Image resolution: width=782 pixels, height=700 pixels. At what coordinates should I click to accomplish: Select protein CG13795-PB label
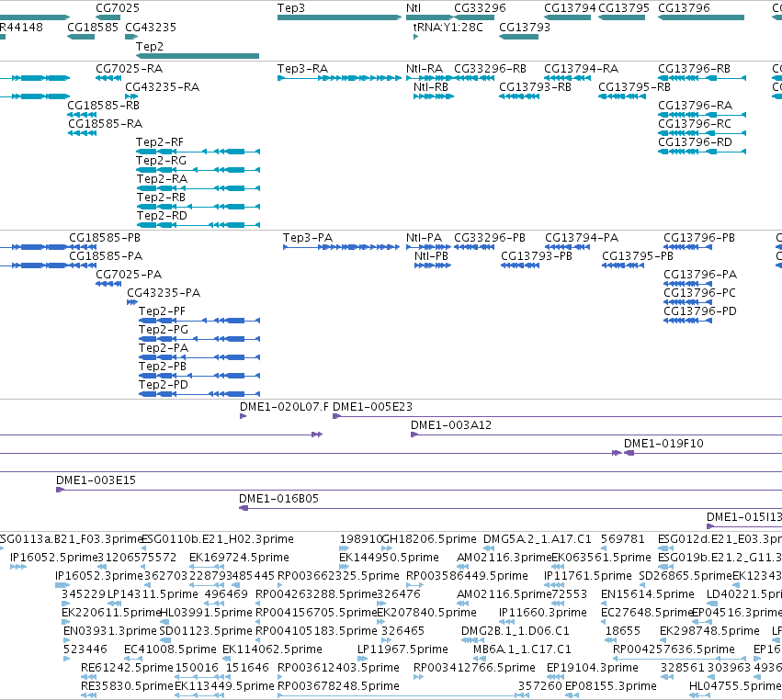638,256
